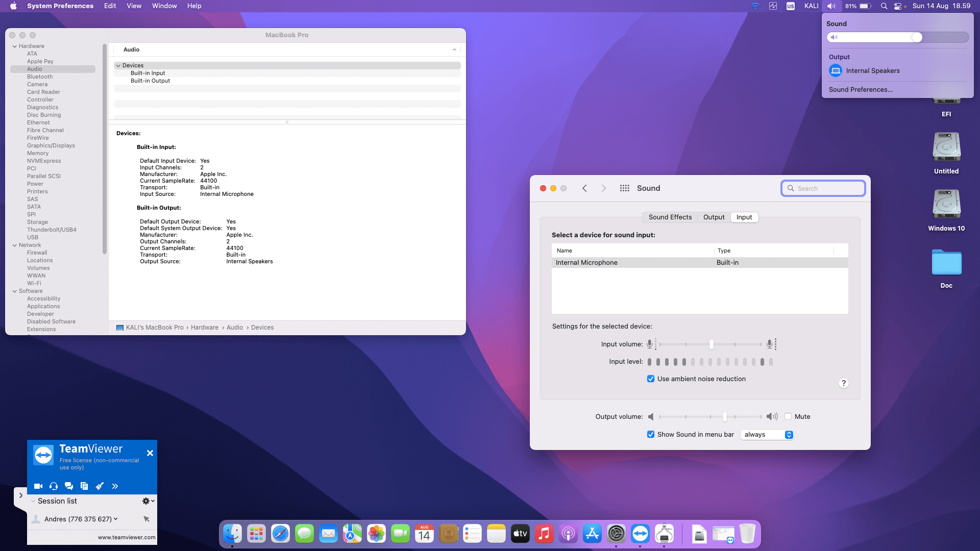This screenshot has height=551, width=980.
Task: Check the Mute output checkbox
Action: (x=788, y=416)
